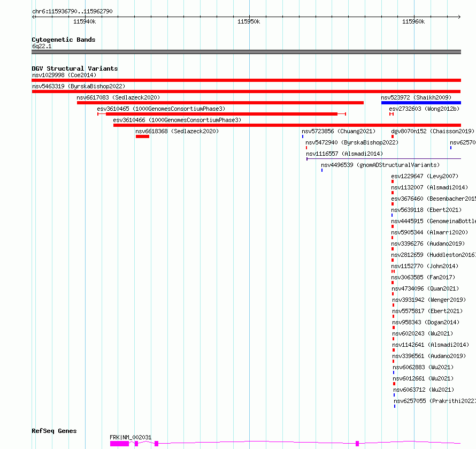Open nsv5723856 (Chuang2021) variant label

(x=339, y=131)
